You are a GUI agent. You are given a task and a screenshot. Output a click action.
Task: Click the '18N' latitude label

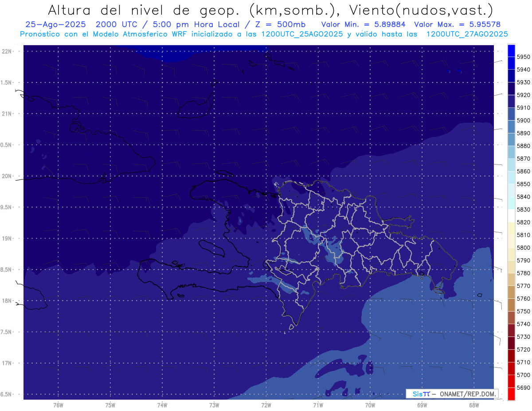coord(6,301)
